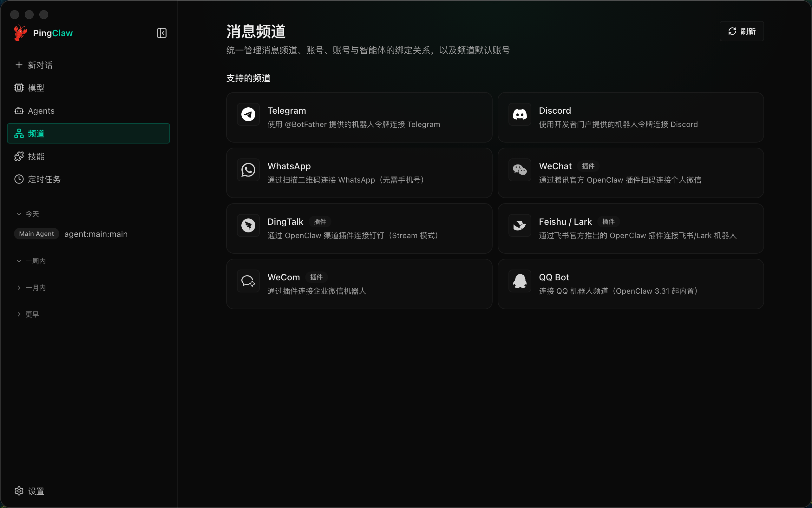The width and height of the screenshot is (812, 508).
Task: Click the 刷新 button
Action: point(742,31)
